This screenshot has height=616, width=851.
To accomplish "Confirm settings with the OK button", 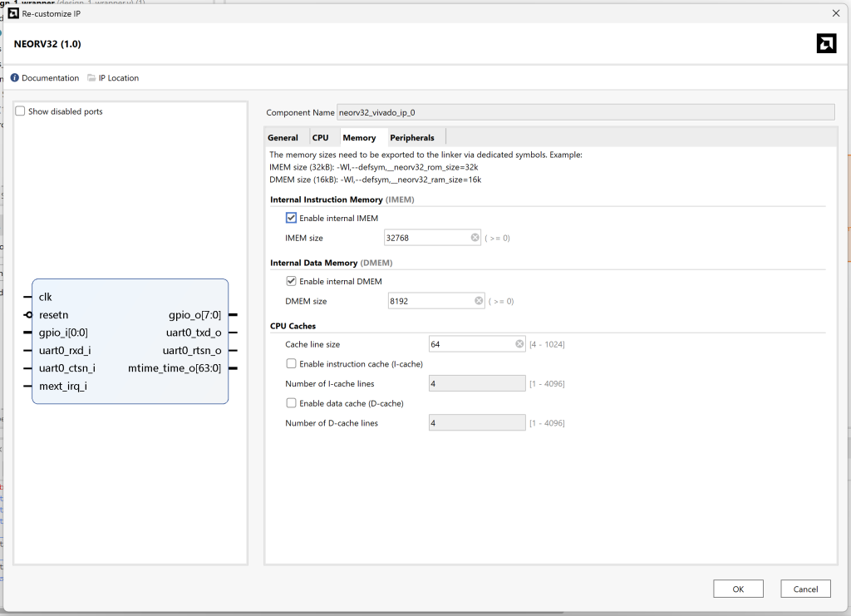I will [x=738, y=589].
